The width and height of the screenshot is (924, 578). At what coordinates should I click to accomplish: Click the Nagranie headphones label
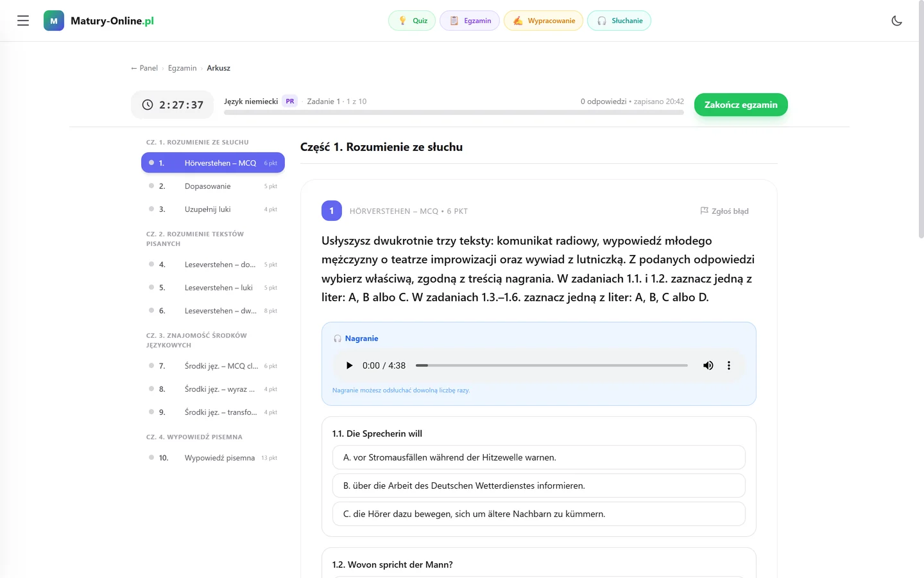356,338
